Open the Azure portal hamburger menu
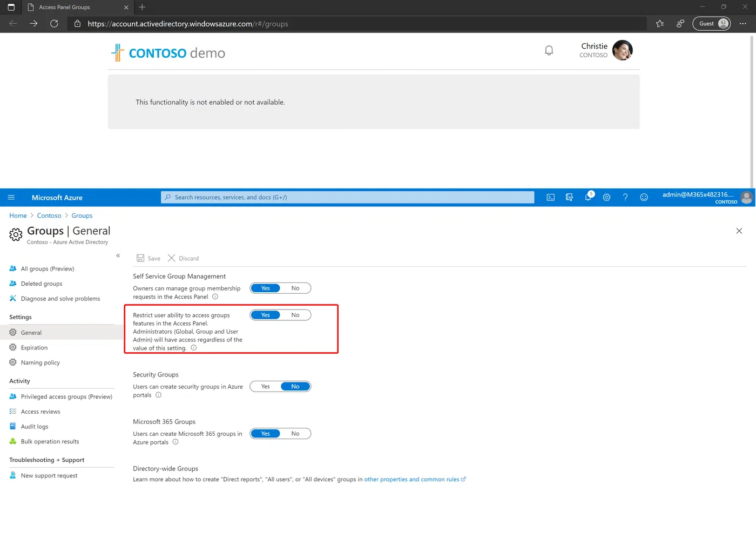The width and height of the screenshot is (756, 539). pos(11,198)
